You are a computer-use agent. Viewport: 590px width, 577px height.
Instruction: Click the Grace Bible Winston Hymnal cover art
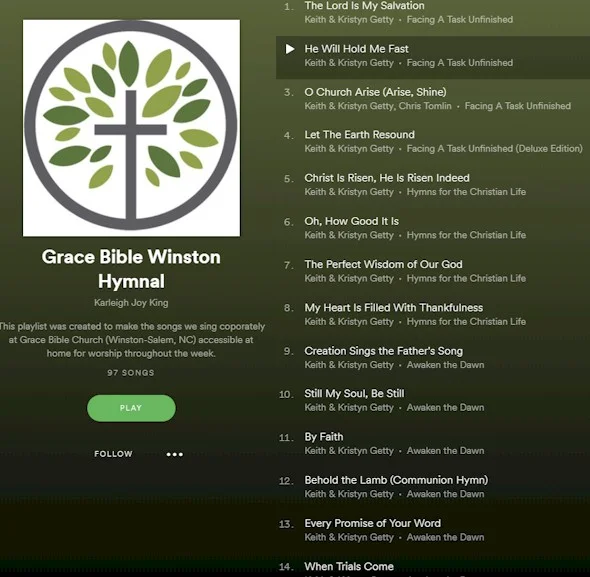pos(131,128)
